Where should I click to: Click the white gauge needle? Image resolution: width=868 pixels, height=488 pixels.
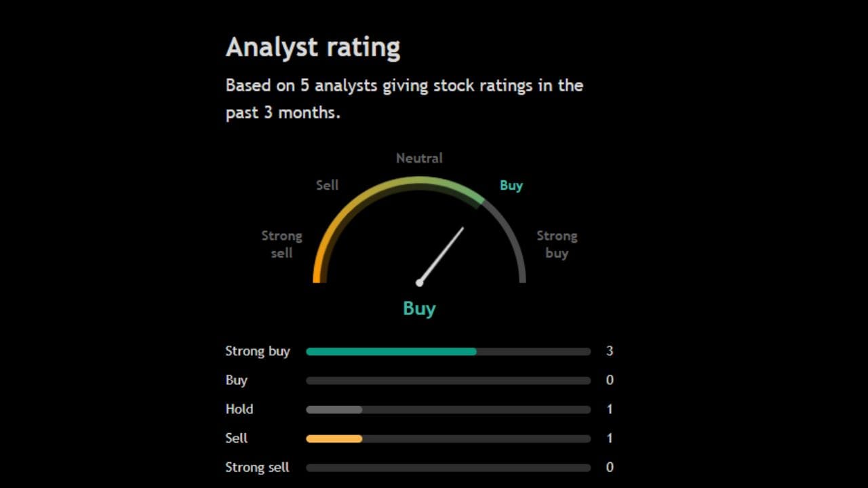[x=441, y=255]
